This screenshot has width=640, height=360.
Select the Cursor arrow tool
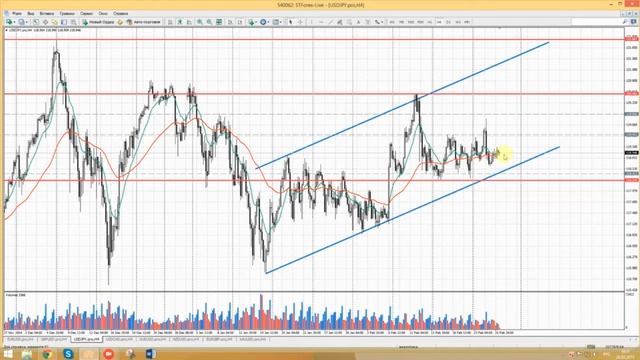pyautogui.click(x=291, y=22)
